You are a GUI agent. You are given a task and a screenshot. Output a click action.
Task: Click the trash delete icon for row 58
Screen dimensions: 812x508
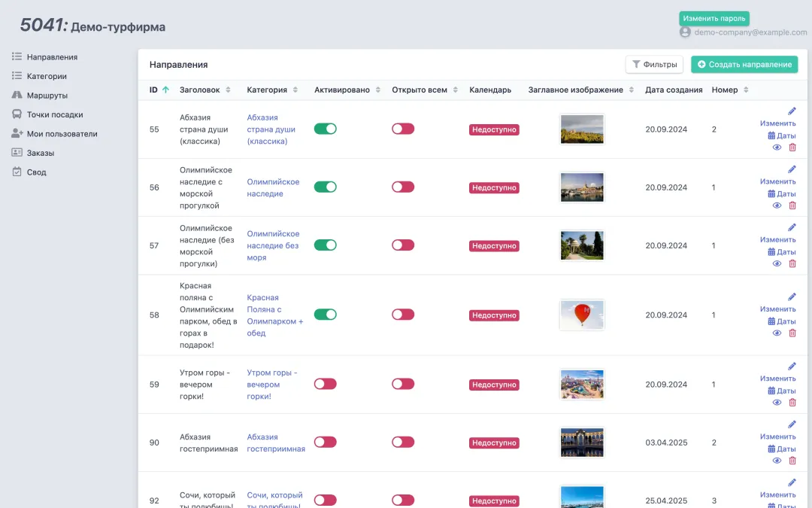pos(792,333)
